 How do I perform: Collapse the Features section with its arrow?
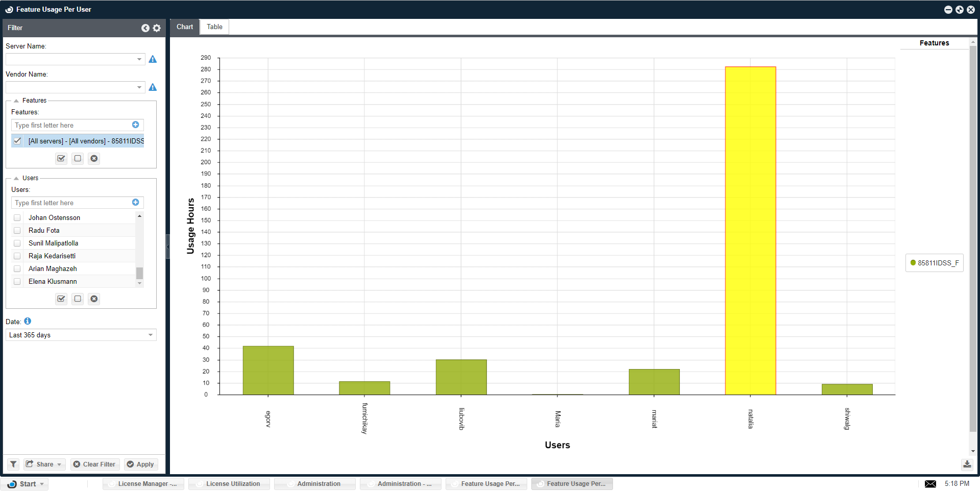pos(16,100)
